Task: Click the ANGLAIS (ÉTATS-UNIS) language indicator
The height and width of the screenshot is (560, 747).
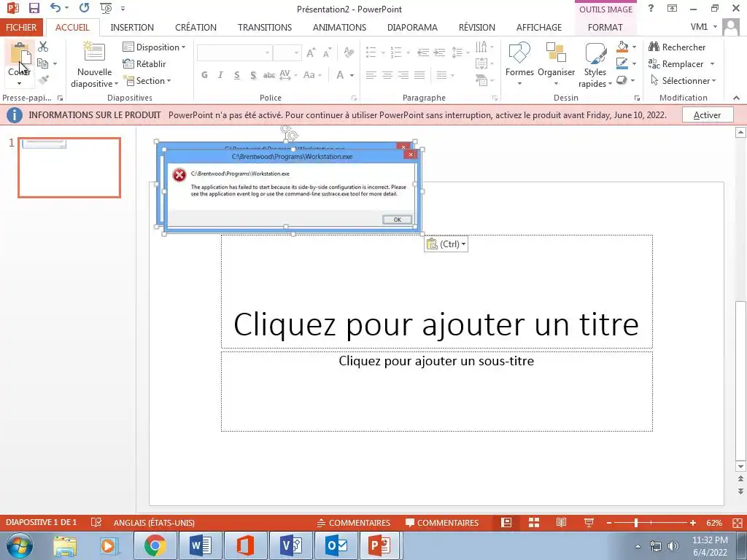Action: [x=154, y=523]
